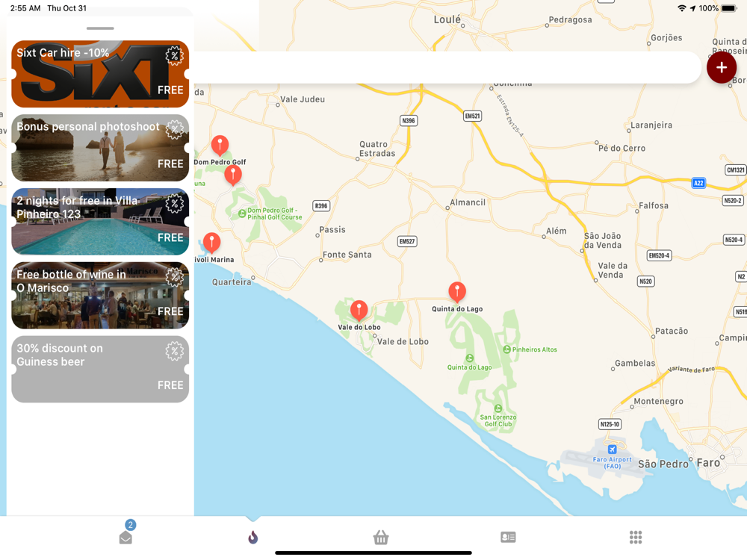
Task: Open the Bonus personal photoshoot coupon
Action: point(100,148)
